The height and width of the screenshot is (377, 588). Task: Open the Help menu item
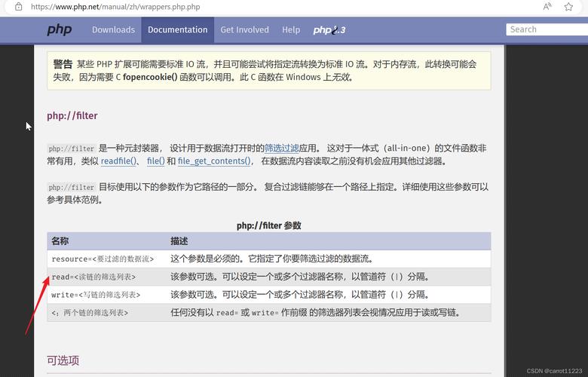(291, 29)
